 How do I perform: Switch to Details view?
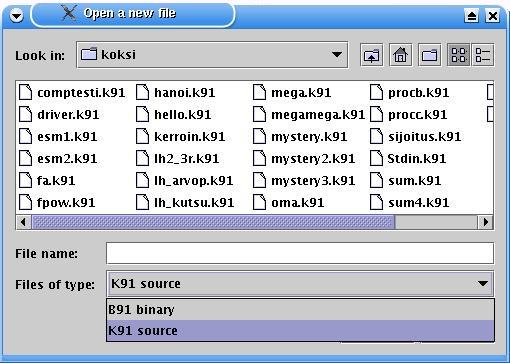tap(483, 55)
